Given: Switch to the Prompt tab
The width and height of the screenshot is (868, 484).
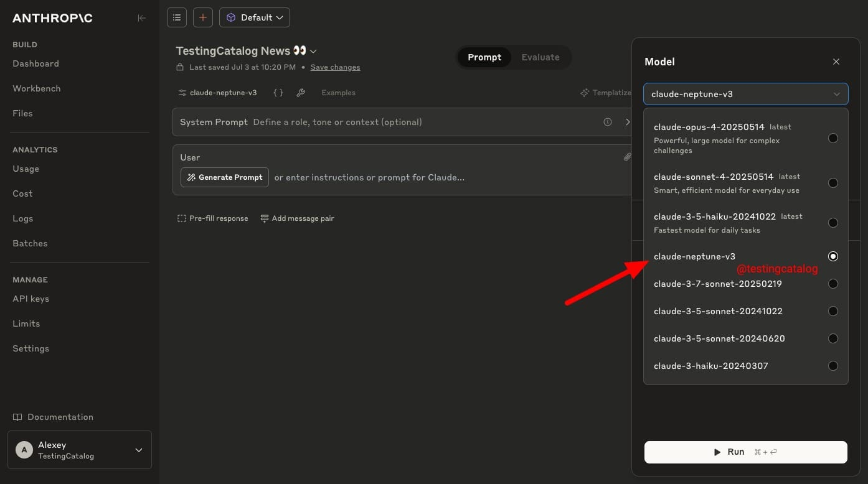Looking at the screenshot, I should [484, 57].
